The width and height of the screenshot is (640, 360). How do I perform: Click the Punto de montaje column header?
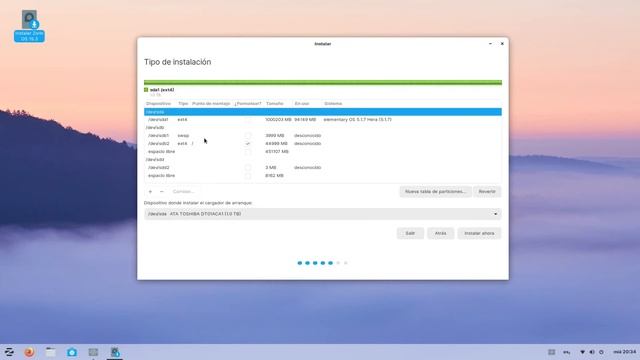pyautogui.click(x=211, y=104)
